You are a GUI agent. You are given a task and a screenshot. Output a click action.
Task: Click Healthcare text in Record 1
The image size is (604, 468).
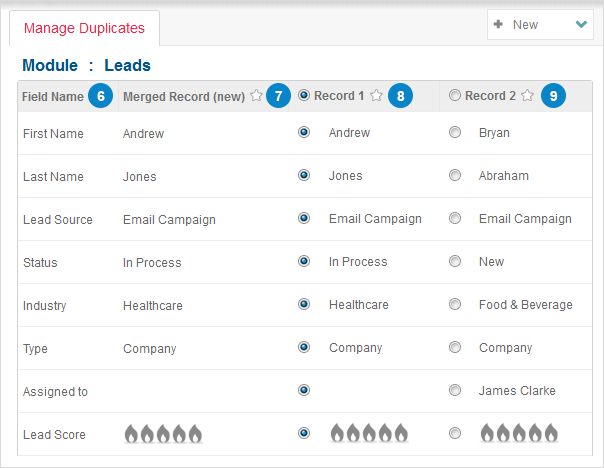(359, 305)
